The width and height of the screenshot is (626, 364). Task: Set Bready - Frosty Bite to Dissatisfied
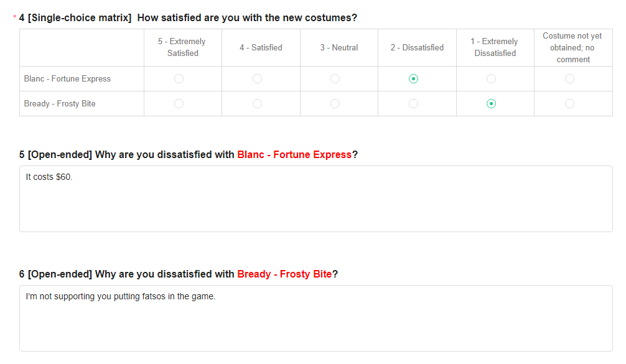point(413,104)
